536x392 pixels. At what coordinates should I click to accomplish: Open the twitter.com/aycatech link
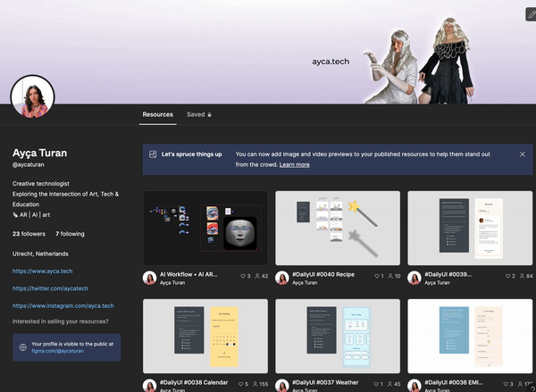coord(50,288)
